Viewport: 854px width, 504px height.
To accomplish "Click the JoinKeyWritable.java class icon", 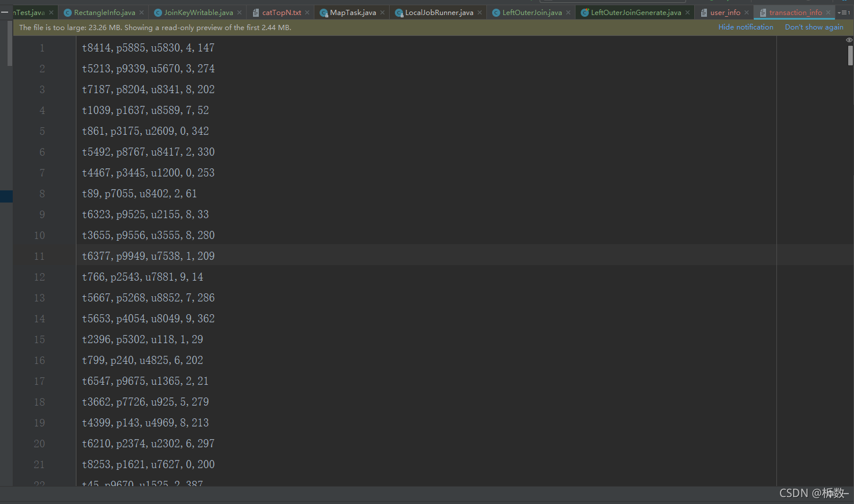I will point(157,13).
